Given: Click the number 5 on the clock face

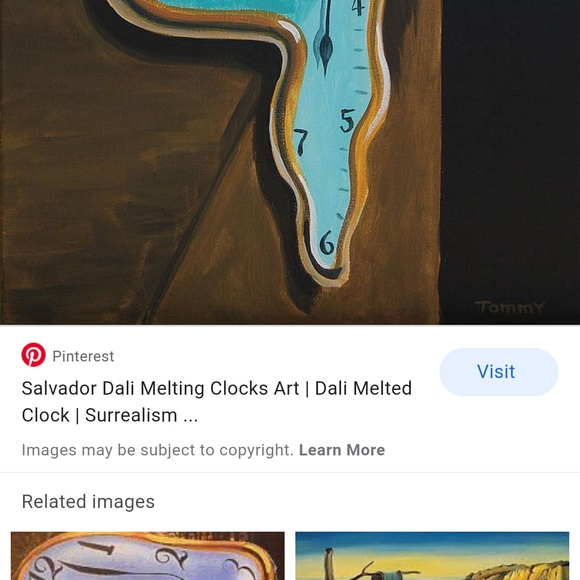Looking at the screenshot, I should (x=347, y=120).
